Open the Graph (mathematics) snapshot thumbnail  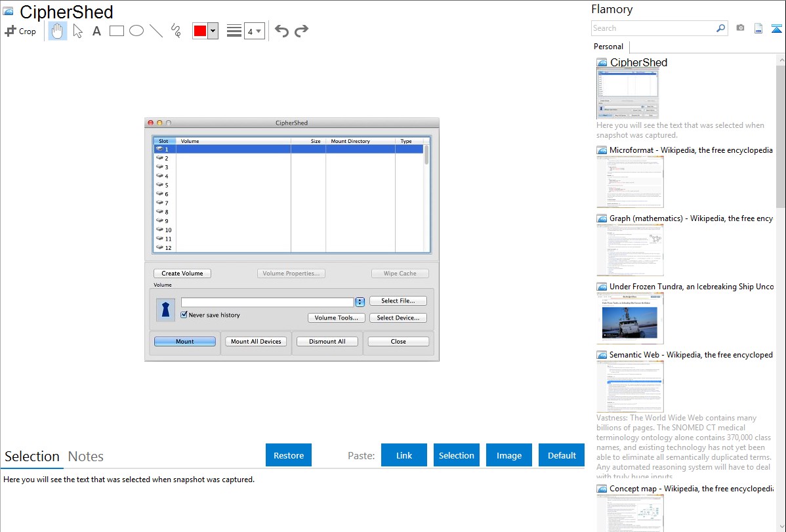630,250
